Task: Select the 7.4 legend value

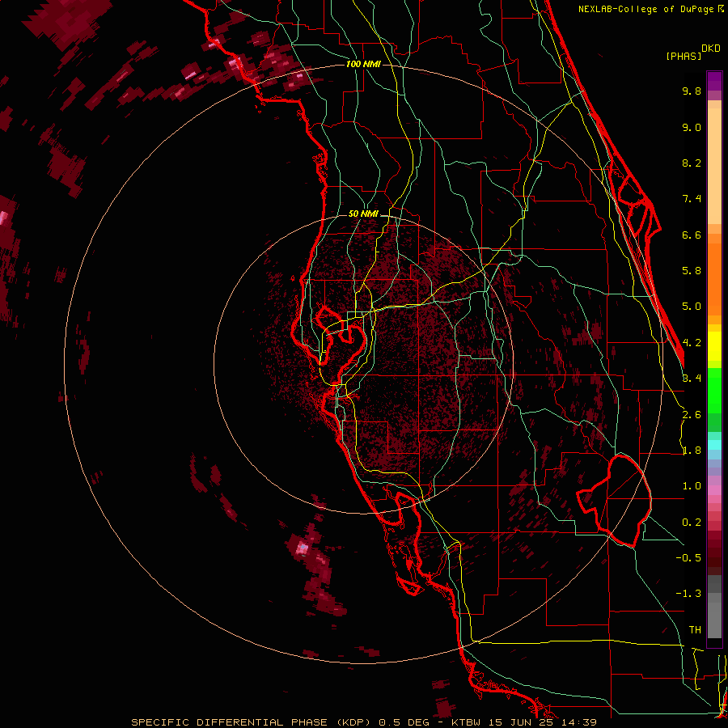Action: (x=692, y=199)
